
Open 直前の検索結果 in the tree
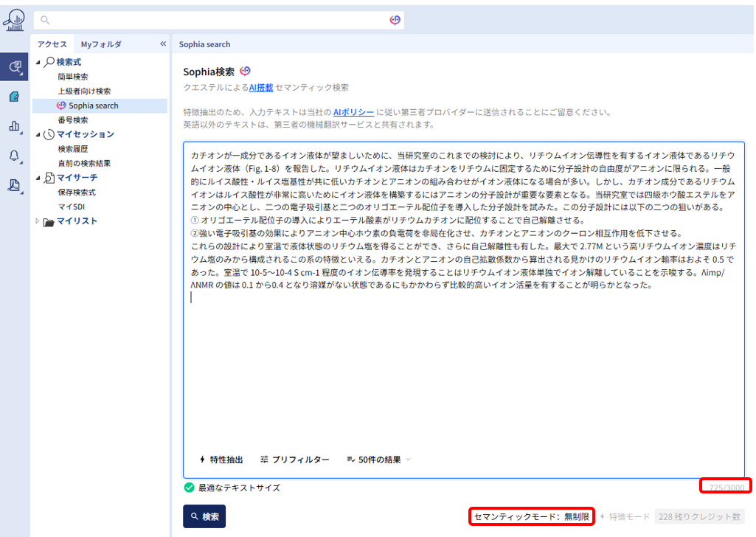pos(84,164)
